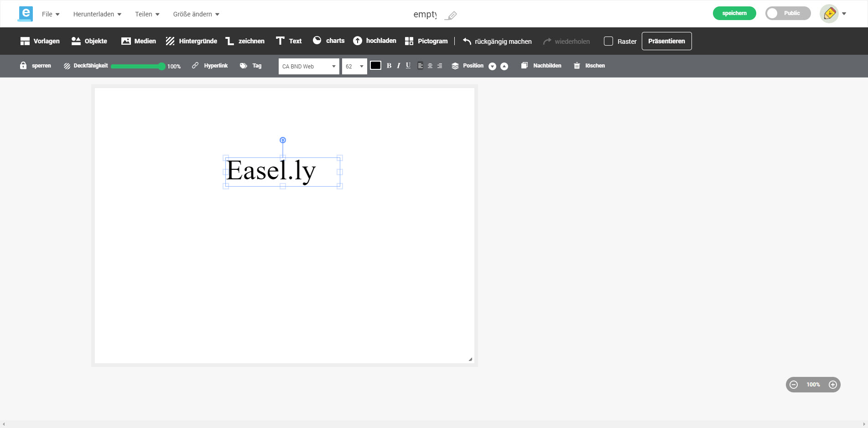Apply underline formatting

[408, 66]
